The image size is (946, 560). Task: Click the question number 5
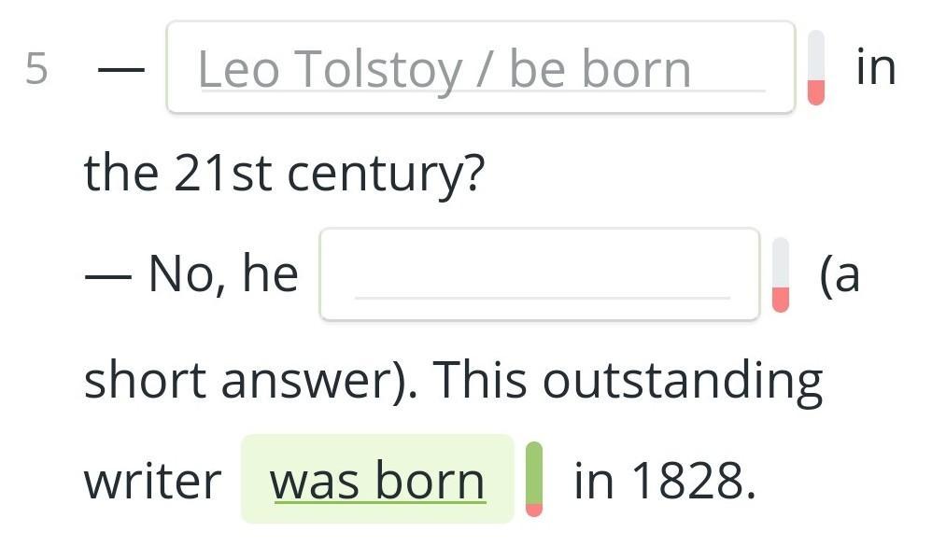click(36, 68)
